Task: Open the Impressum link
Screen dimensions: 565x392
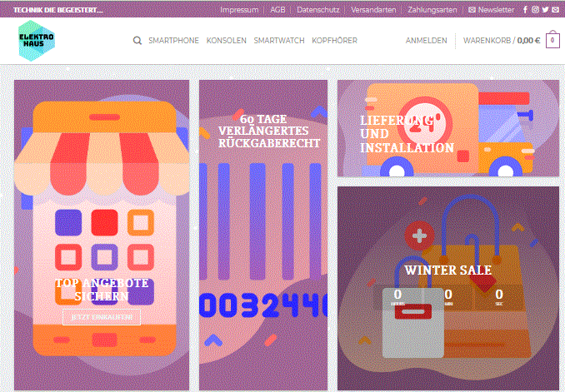Action: pyautogui.click(x=239, y=10)
